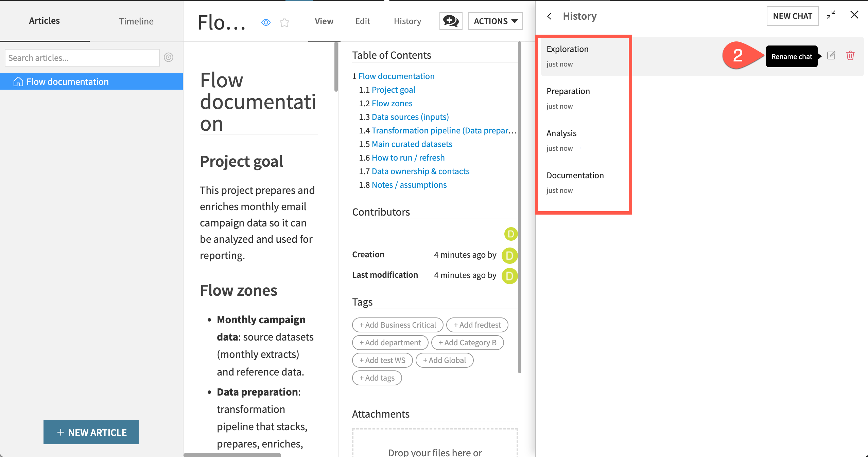868x457 pixels.
Task: Jump to Data ownership & contacts
Action: click(420, 171)
